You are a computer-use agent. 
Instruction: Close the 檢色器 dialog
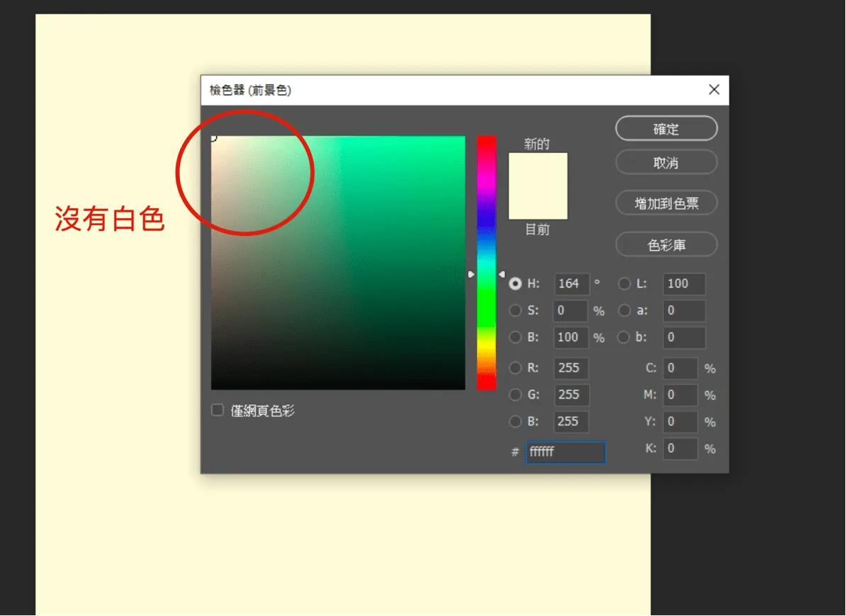pos(714,89)
